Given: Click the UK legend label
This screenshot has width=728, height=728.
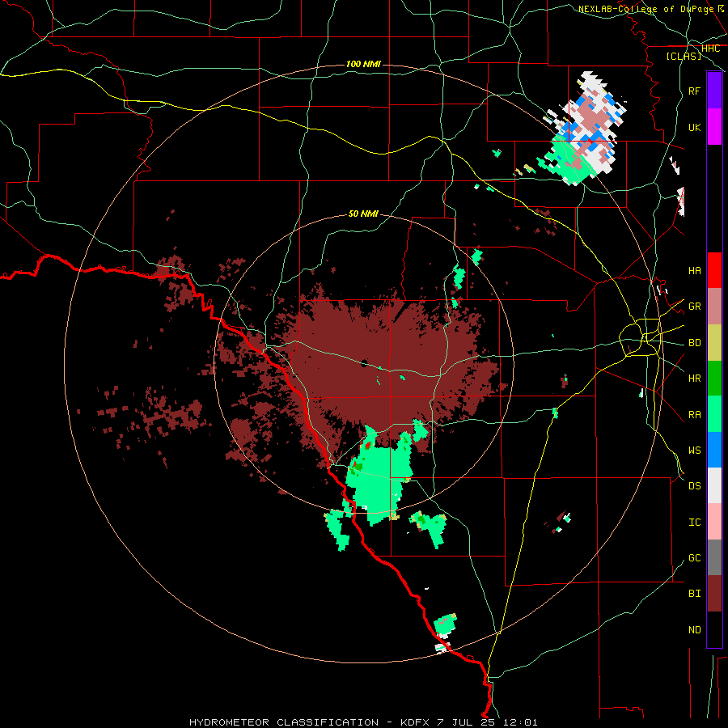Looking at the screenshot, I should pos(695,127).
